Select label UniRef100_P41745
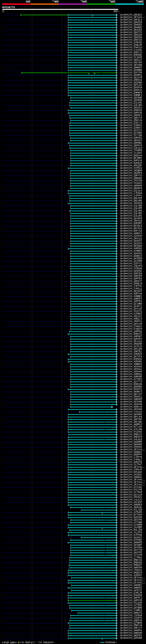The height and width of the screenshot is (644, 146). [x=131, y=490]
